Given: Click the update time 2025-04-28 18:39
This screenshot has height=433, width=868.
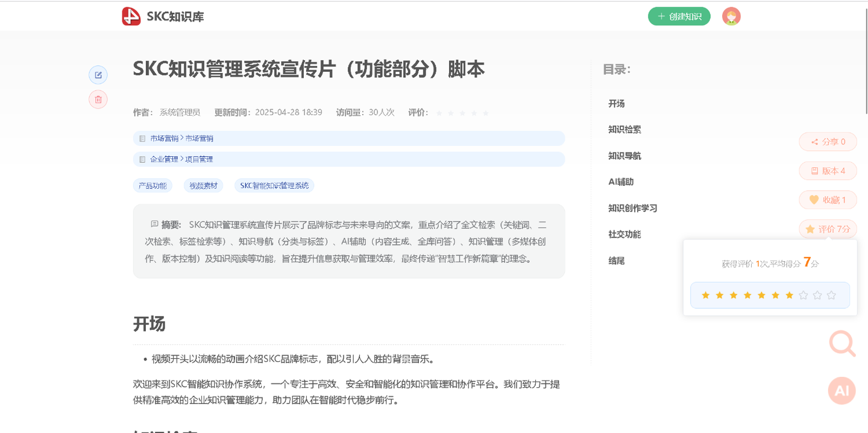Looking at the screenshot, I should pyautogui.click(x=289, y=112).
